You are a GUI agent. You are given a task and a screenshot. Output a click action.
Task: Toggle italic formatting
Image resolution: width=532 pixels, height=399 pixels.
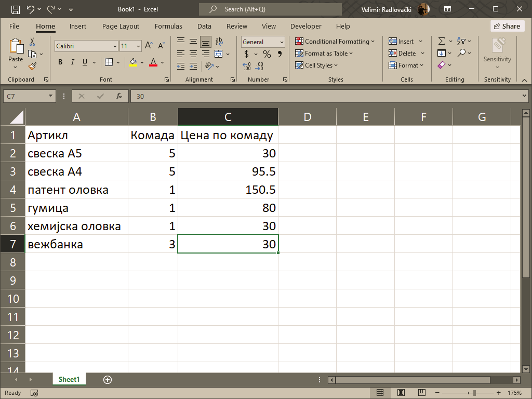coord(73,62)
